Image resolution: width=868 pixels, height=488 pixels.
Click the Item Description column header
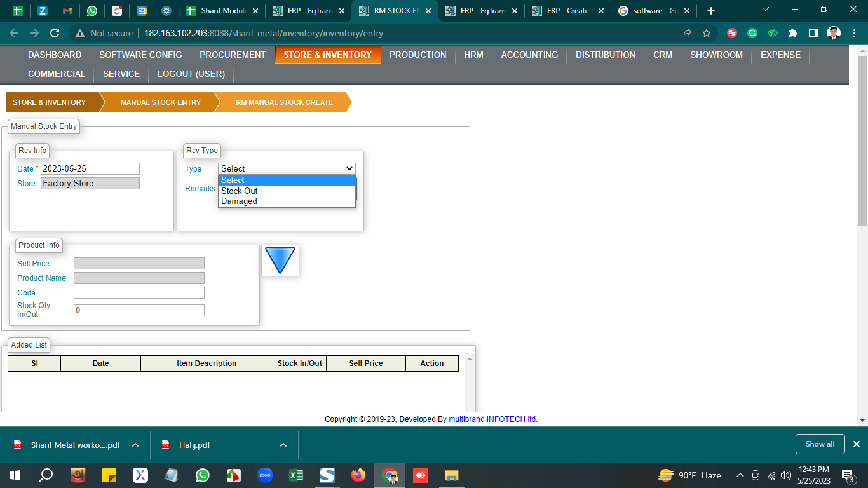(x=207, y=363)
